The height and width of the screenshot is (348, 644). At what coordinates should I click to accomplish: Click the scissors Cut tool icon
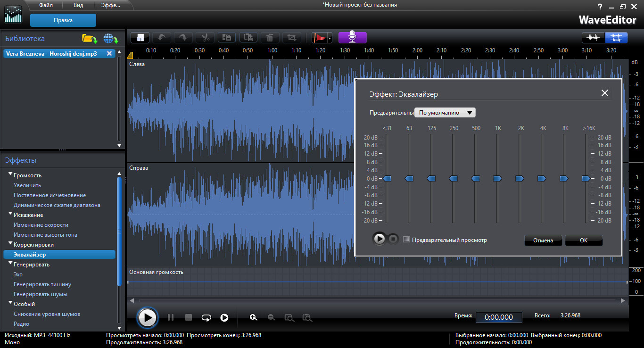[x=205, y=38]
